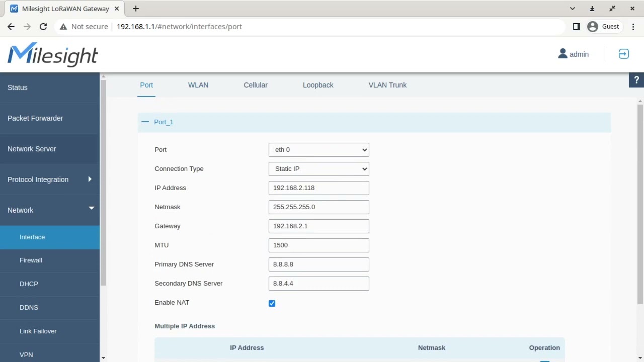Click the Primary DNS Server field

pyautogui.click(x=319, y=264)
